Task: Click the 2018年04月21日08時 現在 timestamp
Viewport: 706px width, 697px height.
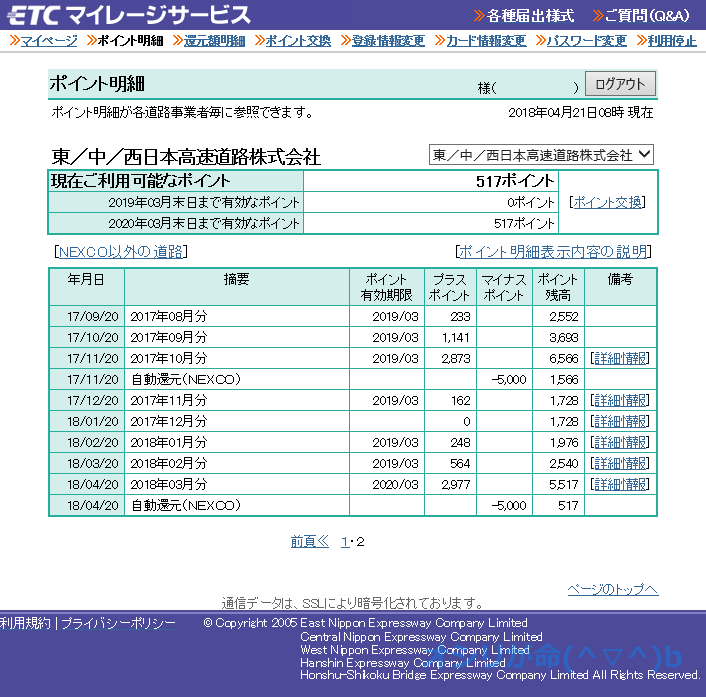Action: [581, 112]
